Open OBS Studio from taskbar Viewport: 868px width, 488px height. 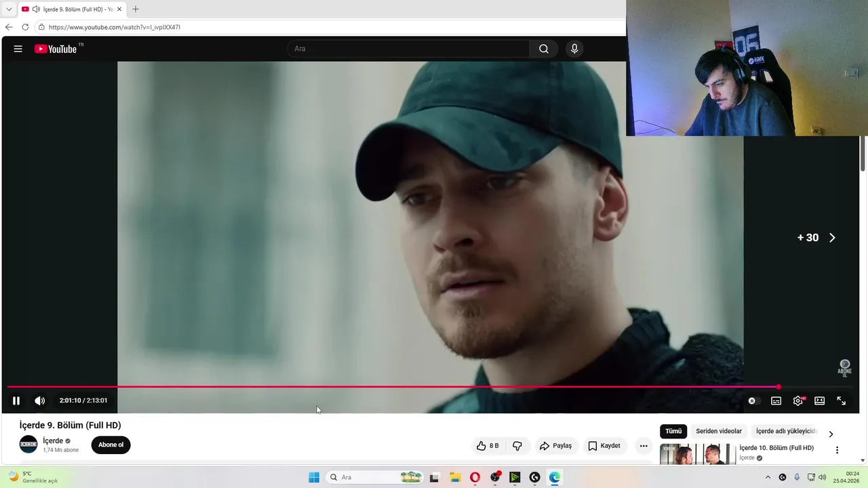[x=495, y=477]
